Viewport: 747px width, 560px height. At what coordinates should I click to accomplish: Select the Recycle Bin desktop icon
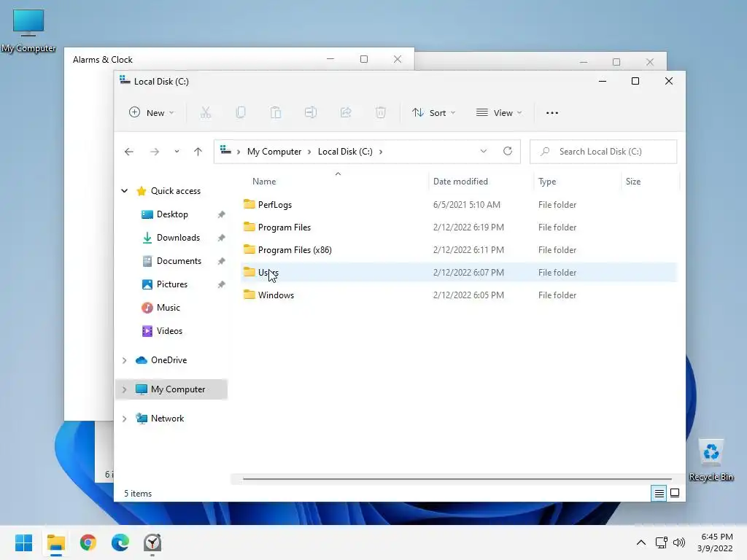(x=711, y=461)
